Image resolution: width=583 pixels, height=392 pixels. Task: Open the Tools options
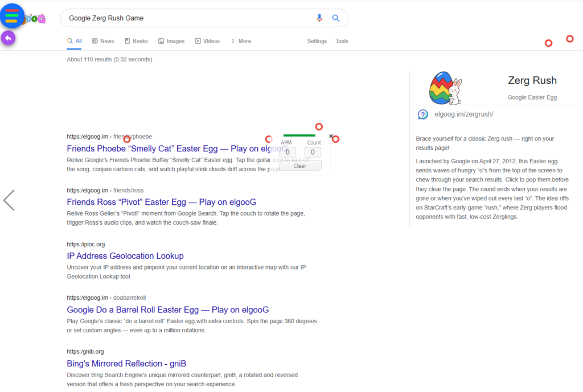click(342, 41)
